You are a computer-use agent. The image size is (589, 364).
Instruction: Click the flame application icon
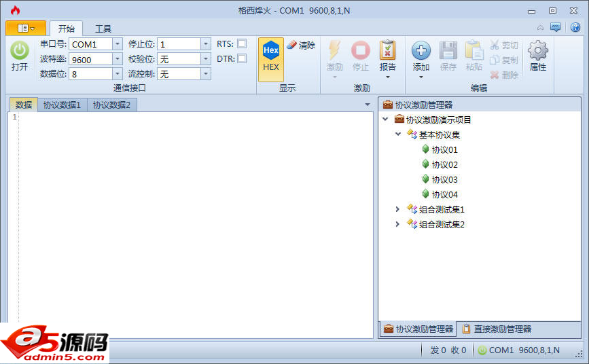coord(15,10)
